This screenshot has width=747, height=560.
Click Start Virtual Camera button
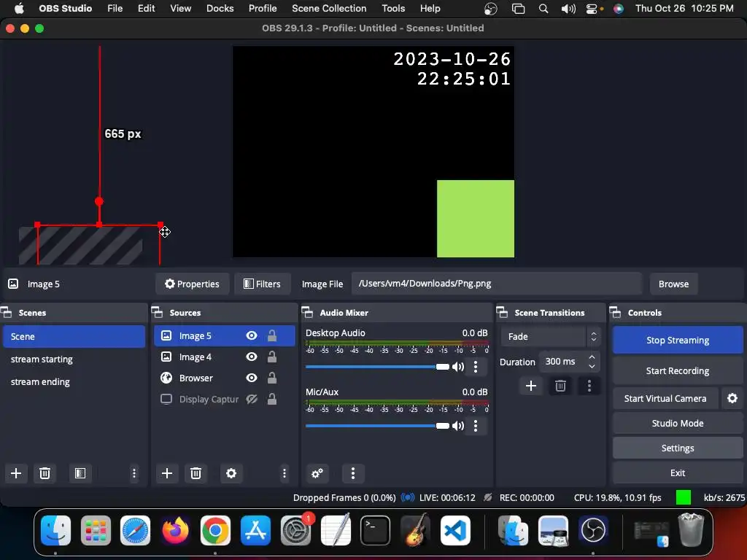(x=665, y=398)
